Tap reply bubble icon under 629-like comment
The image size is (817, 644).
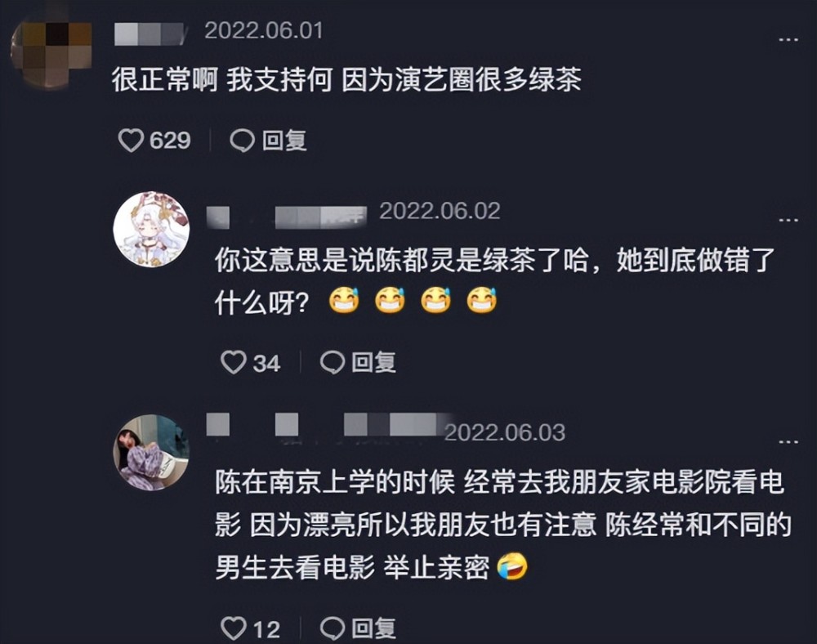pyautogui.click(x=243, y=141)
